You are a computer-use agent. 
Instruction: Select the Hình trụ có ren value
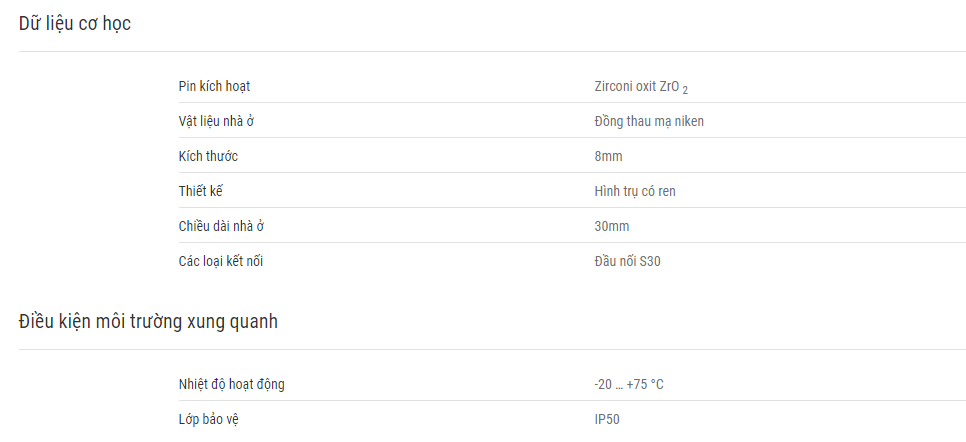(x=635, y=191)
